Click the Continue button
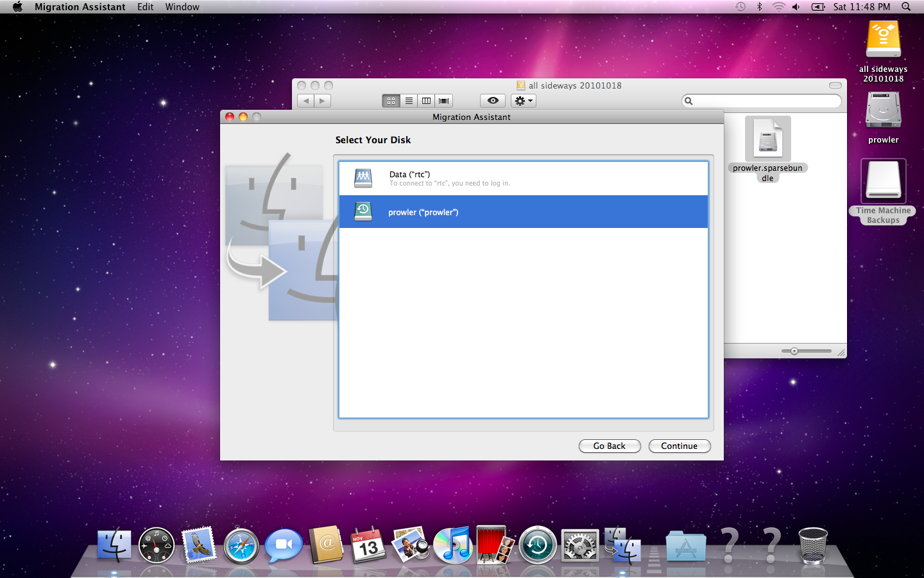The height and width of the screenshot is (578, 924). (679, 446)
